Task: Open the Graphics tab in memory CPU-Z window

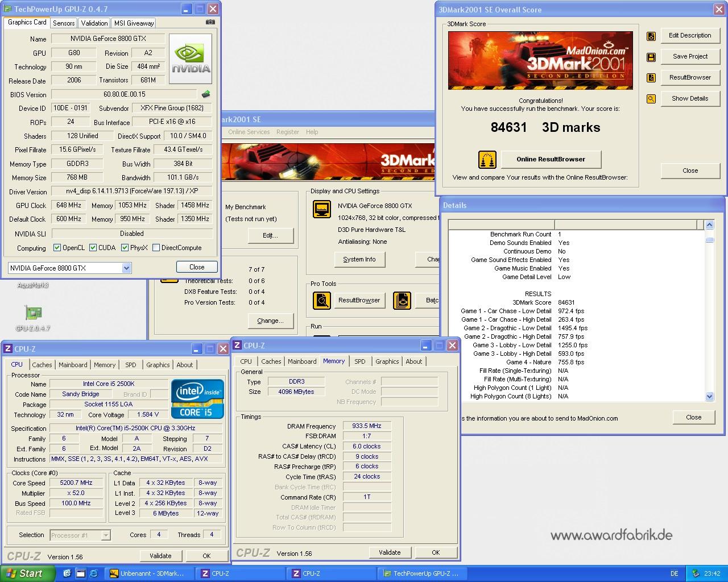Action: [387, 361]
